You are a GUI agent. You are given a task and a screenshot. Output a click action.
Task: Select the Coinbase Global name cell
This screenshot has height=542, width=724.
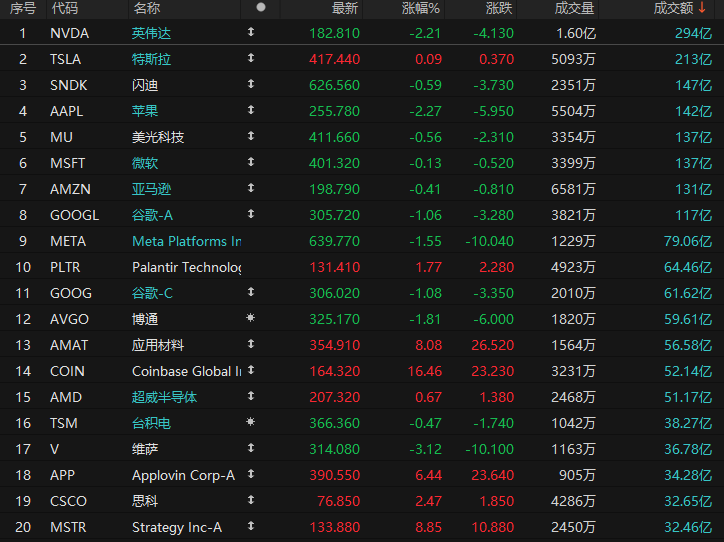point(187,371)
